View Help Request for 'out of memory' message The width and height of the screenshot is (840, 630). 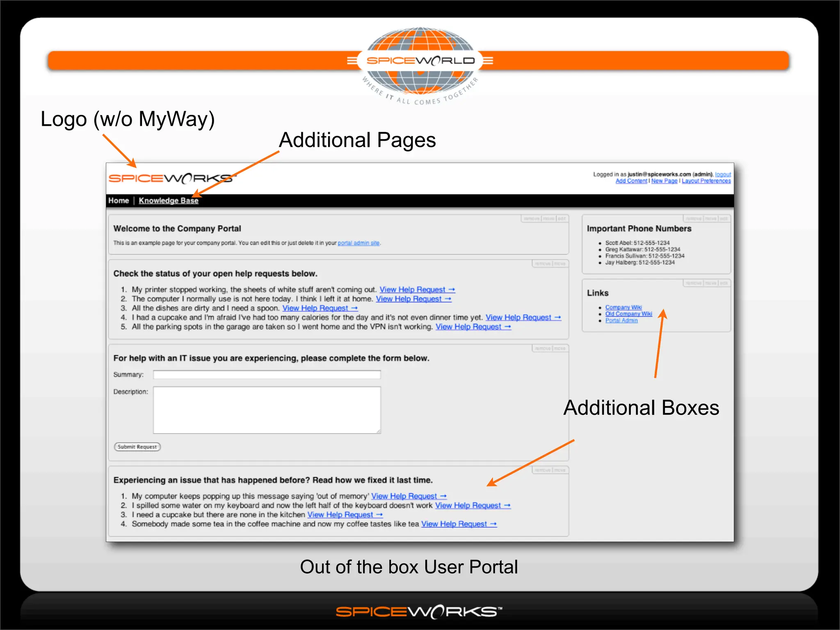pos(409,496)
